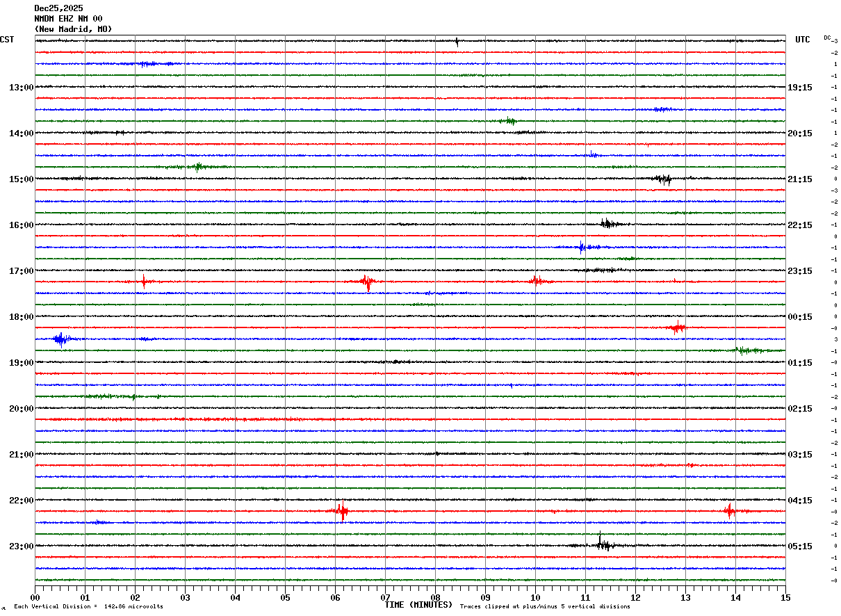This screenshot has width=841, height=616.
Task: Select the 08 tick on the minutes axis
Action: tap(435, 597)
